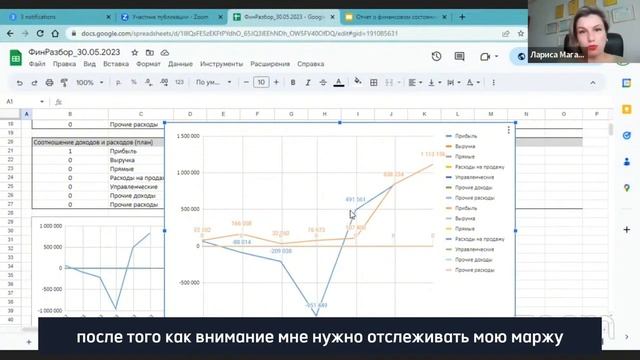Open the toolbar's three-dot more options
The image size is (640, 360).
[493, 83]
